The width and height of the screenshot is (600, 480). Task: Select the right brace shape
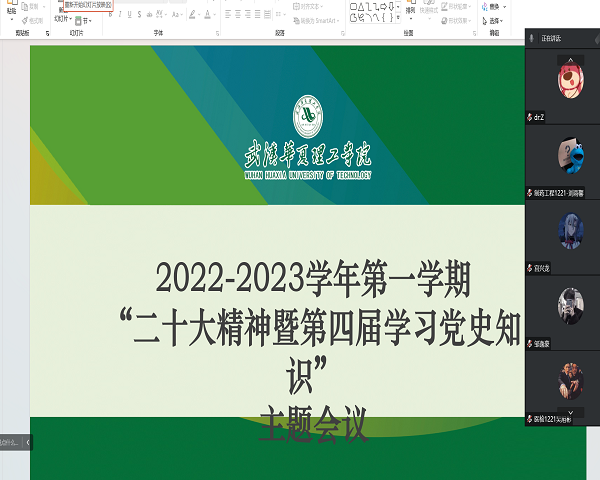391,17
